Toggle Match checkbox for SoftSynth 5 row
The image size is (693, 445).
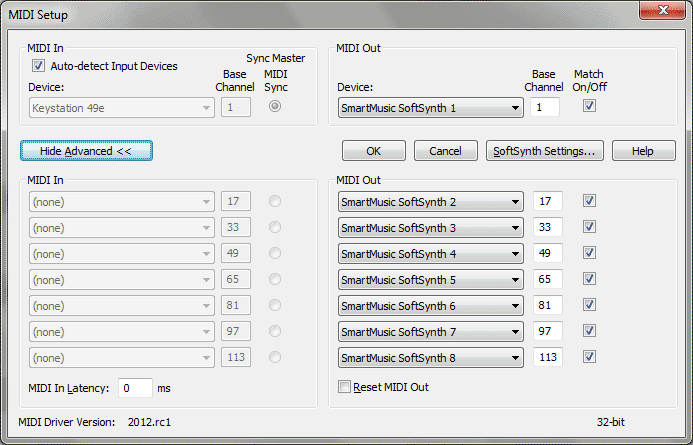tap(589, 279)
